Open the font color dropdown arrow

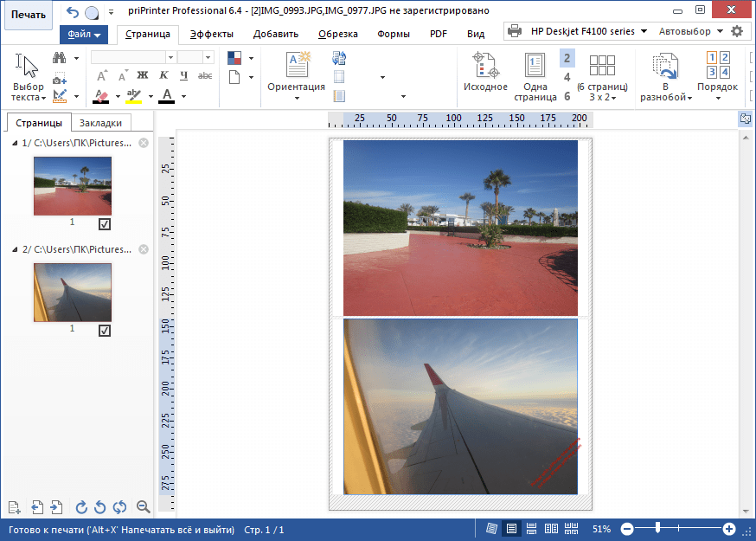[183, 97]
